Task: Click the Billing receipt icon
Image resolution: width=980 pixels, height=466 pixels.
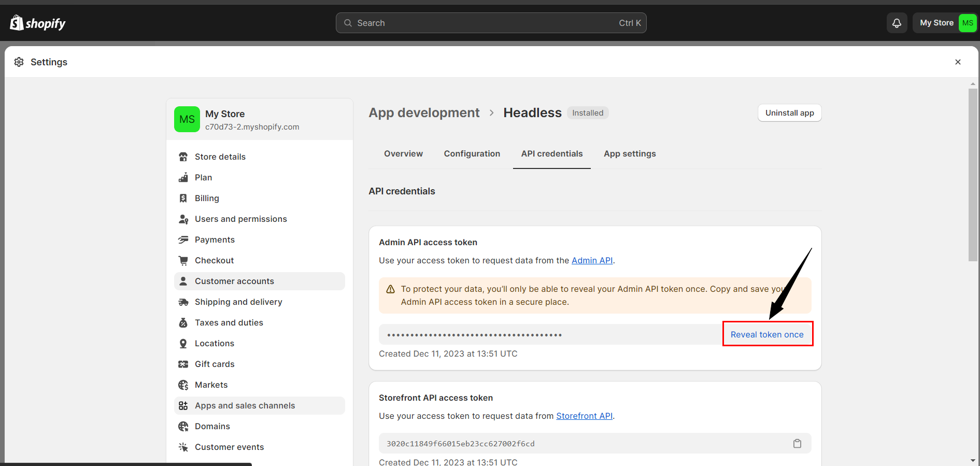Action: point(183,199)
